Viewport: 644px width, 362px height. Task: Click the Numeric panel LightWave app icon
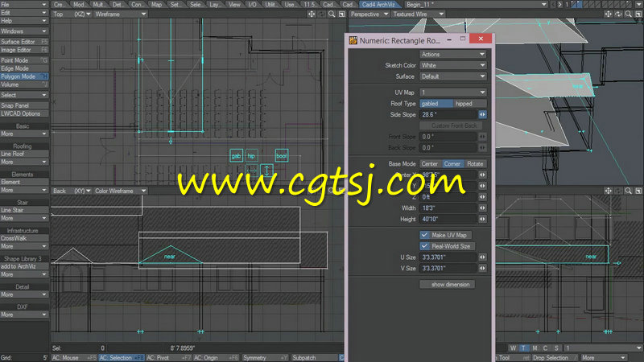click(x=353, y=40)
